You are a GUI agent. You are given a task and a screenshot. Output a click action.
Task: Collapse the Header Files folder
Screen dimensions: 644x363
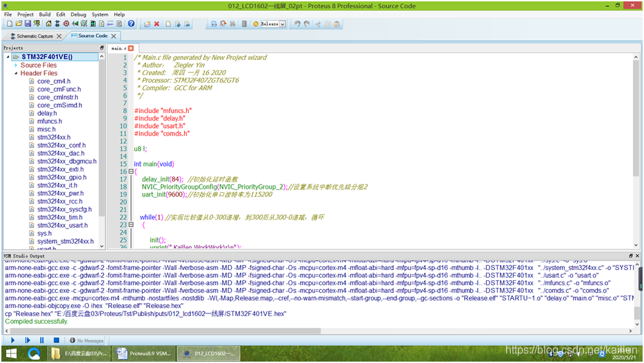coord(16,74)
